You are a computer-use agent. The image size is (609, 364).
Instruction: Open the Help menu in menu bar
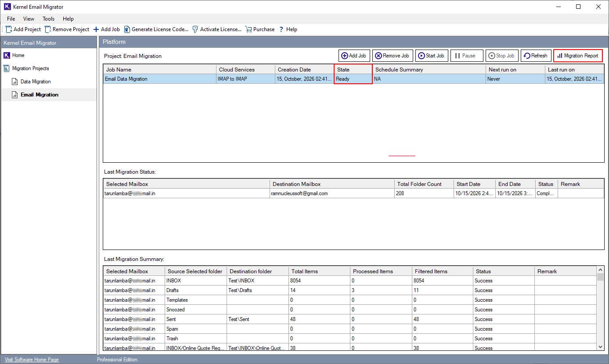click(x=68, y=19)
